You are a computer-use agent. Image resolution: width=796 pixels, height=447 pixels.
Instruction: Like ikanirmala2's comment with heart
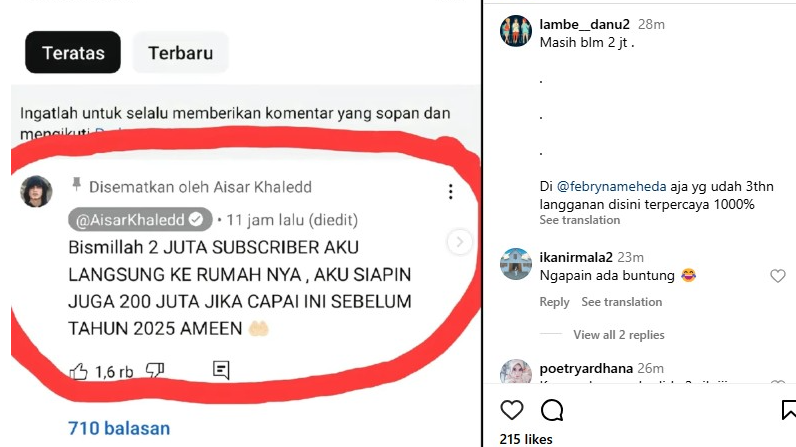pos(778,276)
